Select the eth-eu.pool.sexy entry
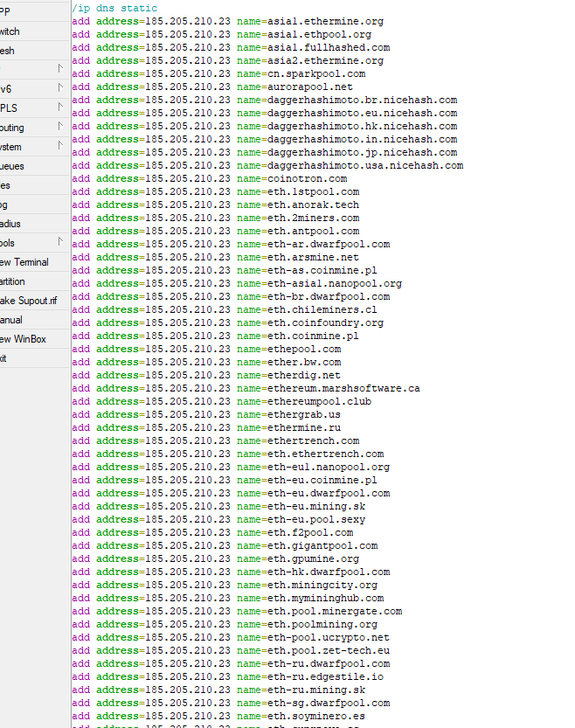 tap(218, 519)
